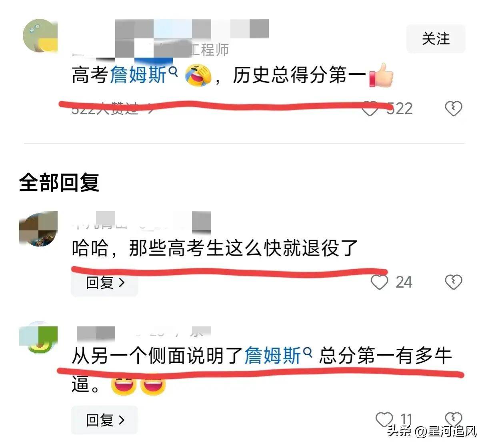The width and height of the screenshot is (488, 448).
Task: Open the top commenter's avatar
Action: click(x=40, y=35)
